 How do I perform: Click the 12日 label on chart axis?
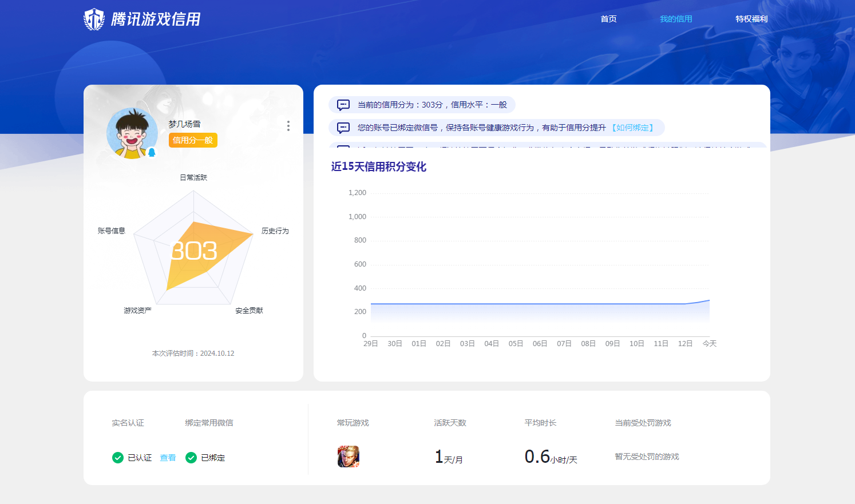coord(685,343)
